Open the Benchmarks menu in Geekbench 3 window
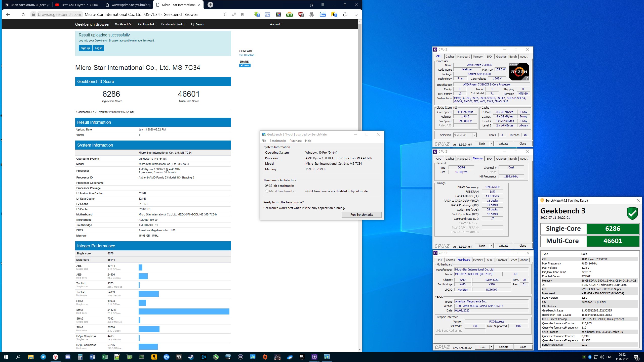The image size is (644, 362). click(x=278, y=141)
